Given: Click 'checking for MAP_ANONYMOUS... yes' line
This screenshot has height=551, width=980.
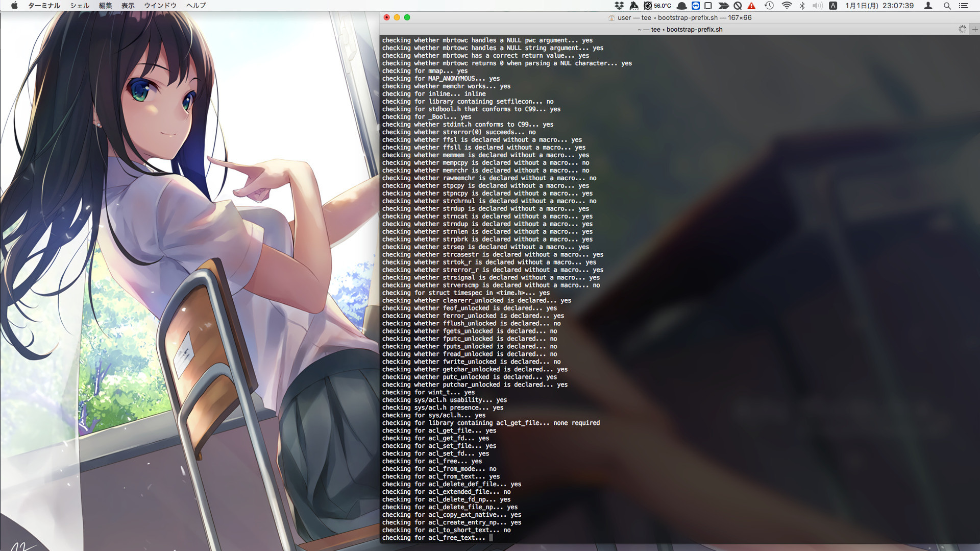Looking at the screenshot, I should click(441, 79).
